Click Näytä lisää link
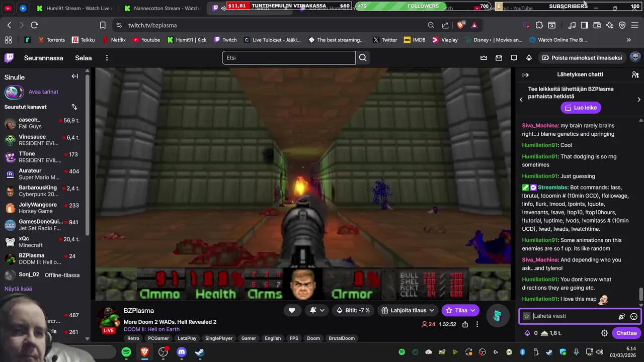Screen dimensions: 644x362 [x=18, y=289]
